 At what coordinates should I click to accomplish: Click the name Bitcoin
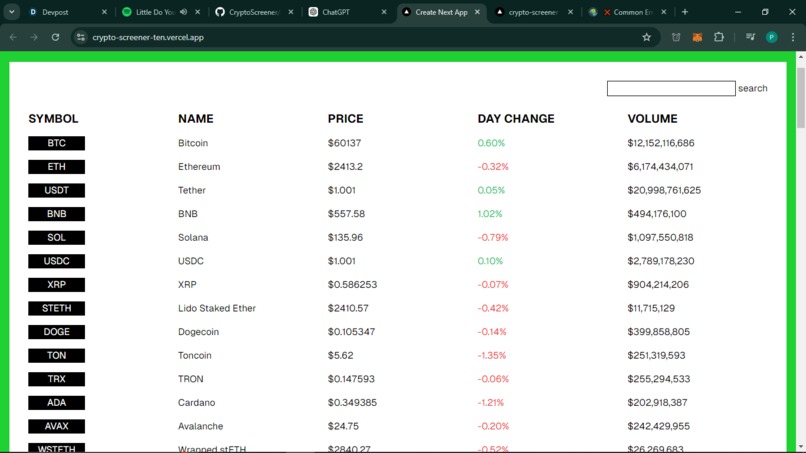pos(193,143)
